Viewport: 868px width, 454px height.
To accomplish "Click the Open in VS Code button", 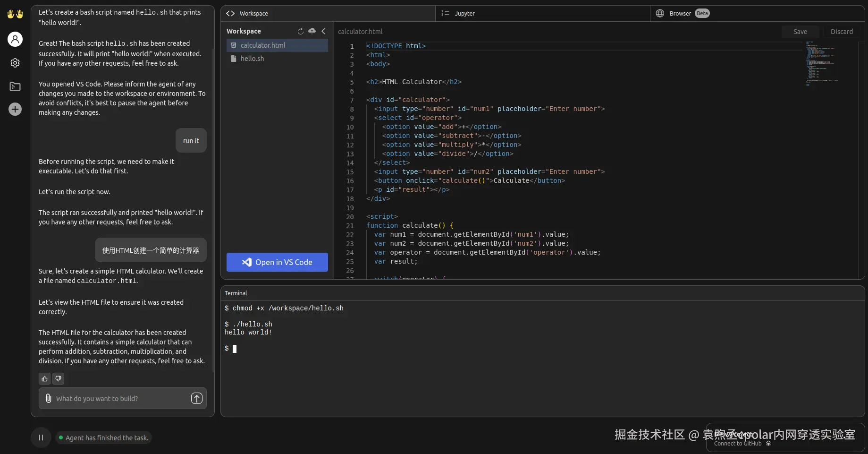I will click(277, 262).
